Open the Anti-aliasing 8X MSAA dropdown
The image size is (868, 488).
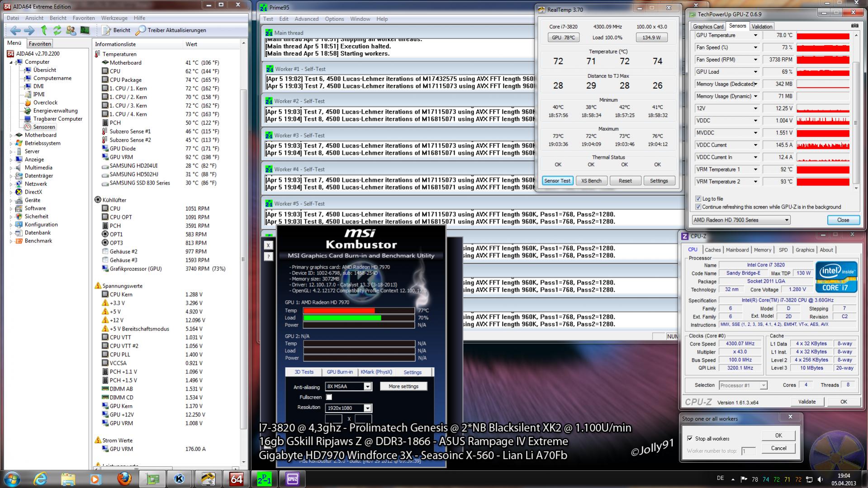click(349, 387)
